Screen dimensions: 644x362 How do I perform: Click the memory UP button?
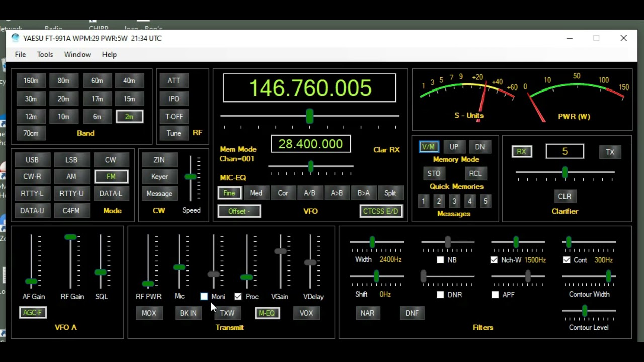click(x=454, y=147)
